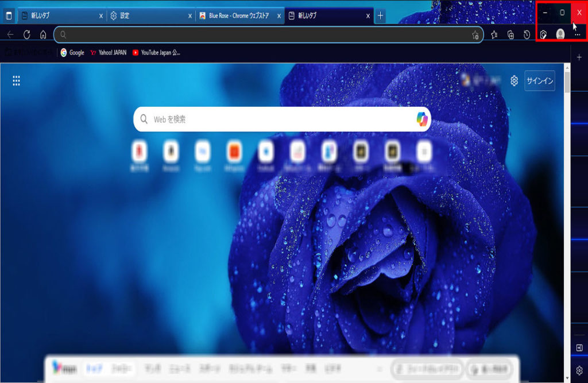Open the Yahoo! JAPAN bookmark
Viewport: 588px width, 383px height.
point(109,52)
